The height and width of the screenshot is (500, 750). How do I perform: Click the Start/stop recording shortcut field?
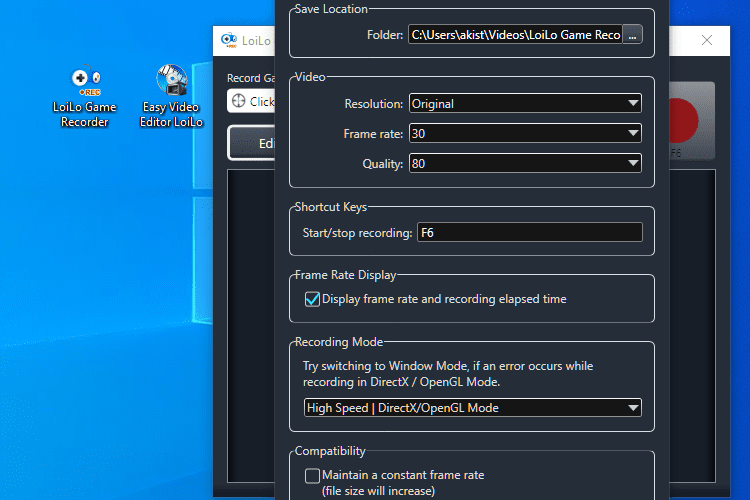(529, 233)
